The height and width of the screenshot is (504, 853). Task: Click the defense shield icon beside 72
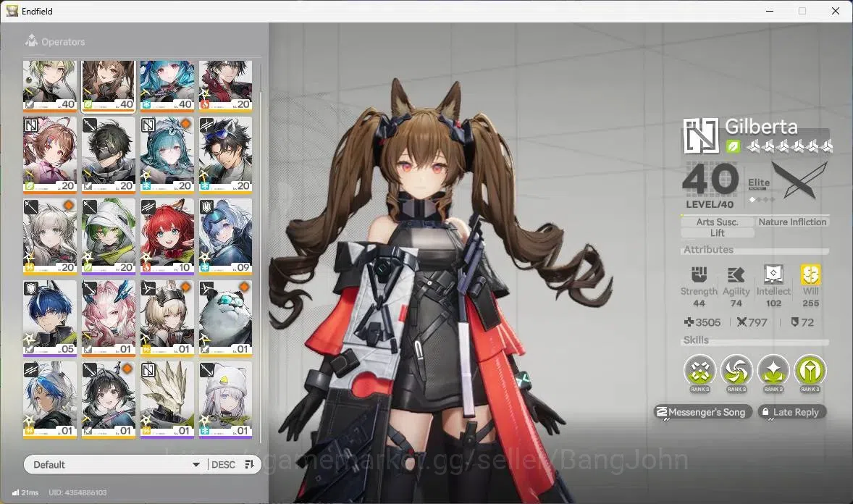pos(795,322)
